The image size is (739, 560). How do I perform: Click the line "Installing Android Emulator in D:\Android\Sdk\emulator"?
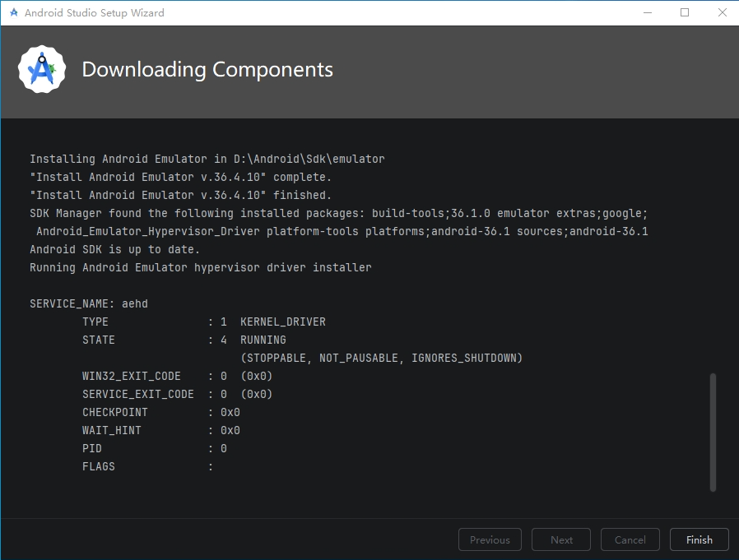tap(207, 159)
